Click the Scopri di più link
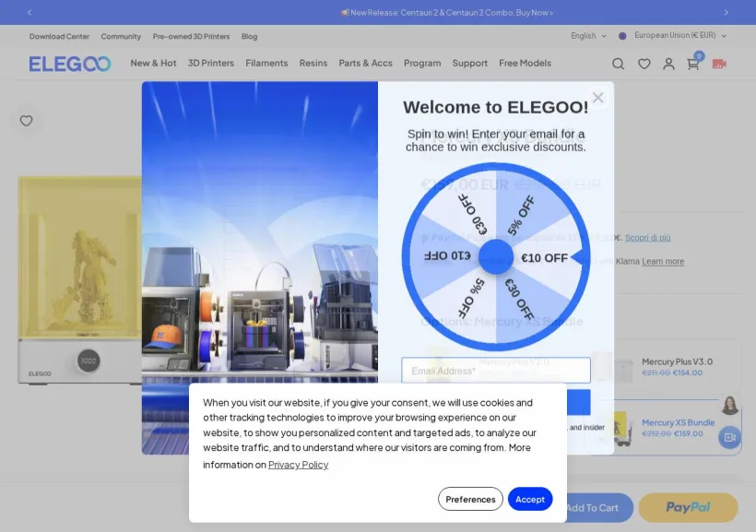756x532 pixels. point(647,238)
